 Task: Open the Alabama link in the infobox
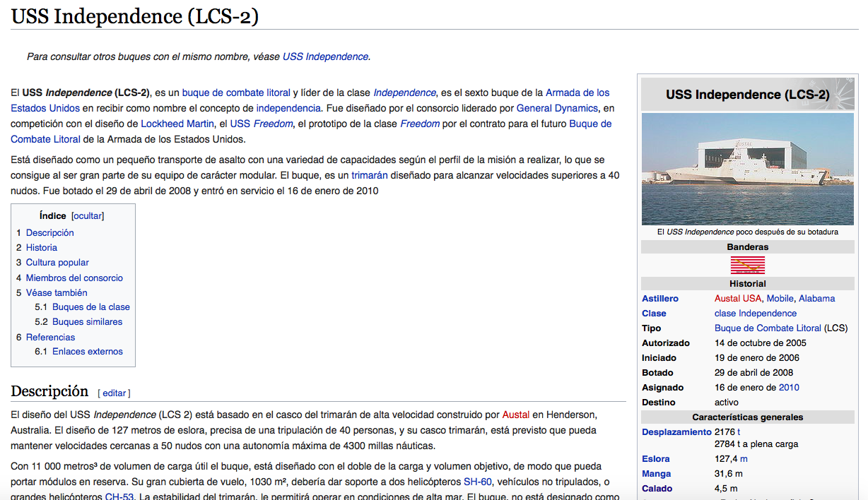[817, 299]
